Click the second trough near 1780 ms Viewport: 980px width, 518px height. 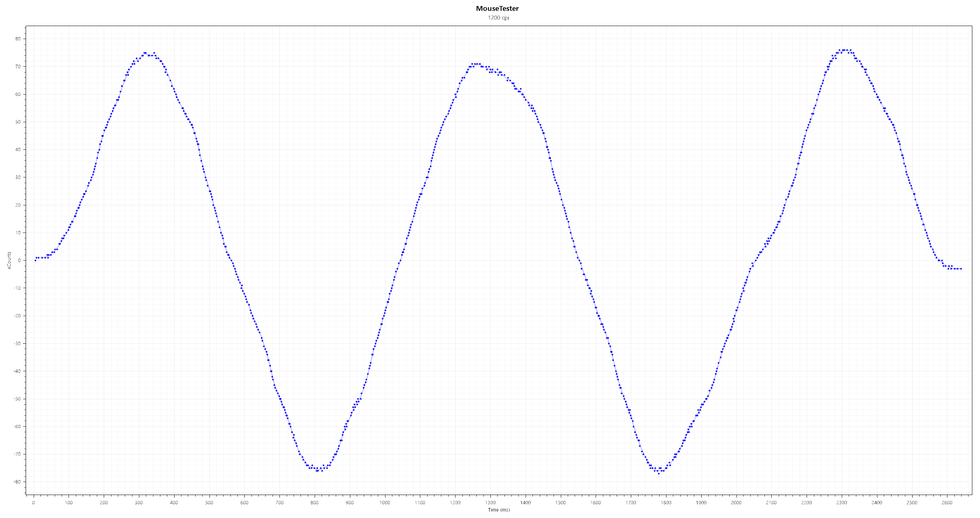point(658,474)
